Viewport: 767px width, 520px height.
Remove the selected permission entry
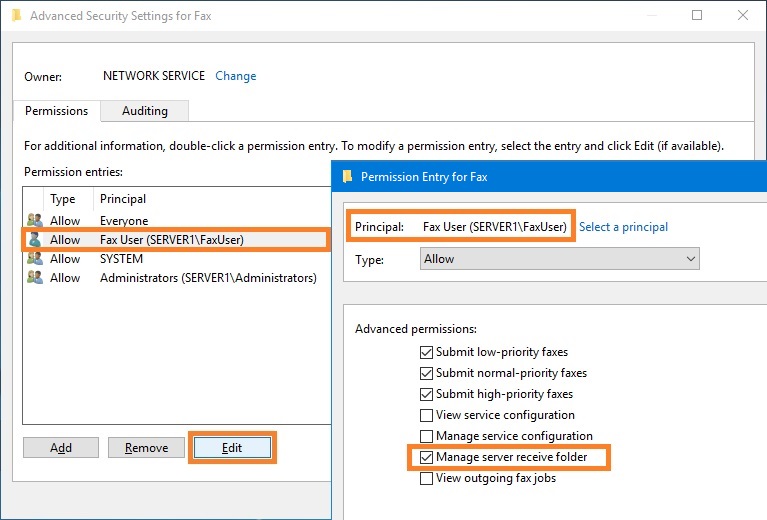(146, 448)
